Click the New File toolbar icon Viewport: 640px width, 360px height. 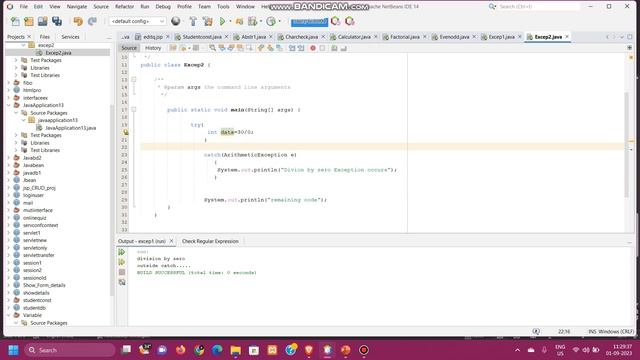pos(15,21)
